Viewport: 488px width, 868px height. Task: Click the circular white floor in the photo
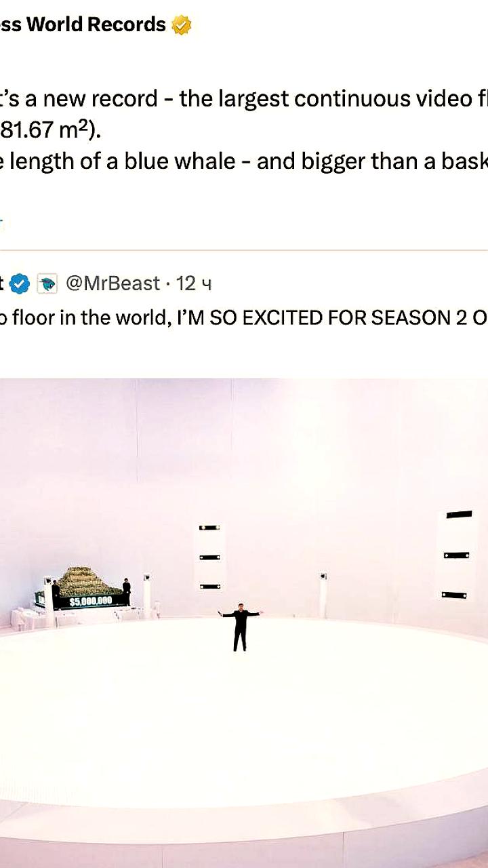(x=244, y=712)
